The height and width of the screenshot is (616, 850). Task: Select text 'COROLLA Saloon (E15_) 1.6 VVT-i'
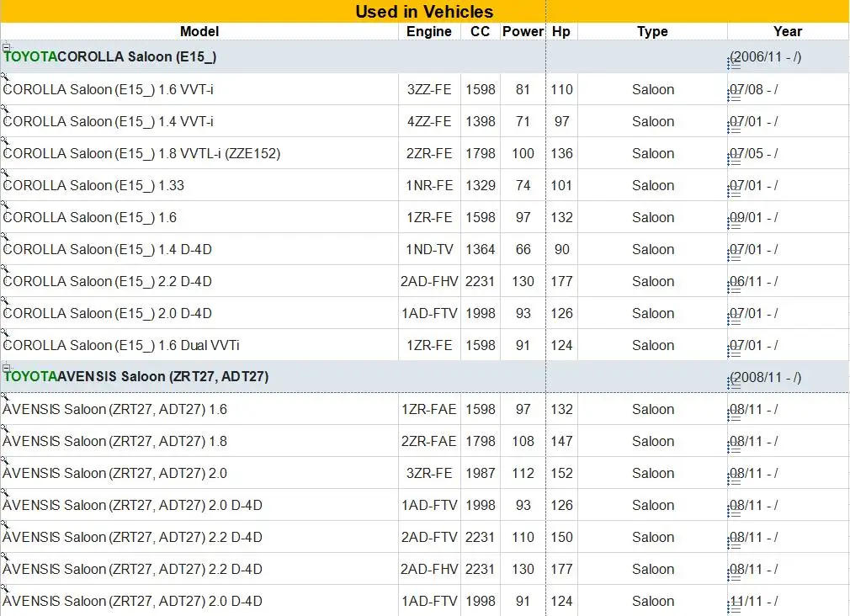108,89
